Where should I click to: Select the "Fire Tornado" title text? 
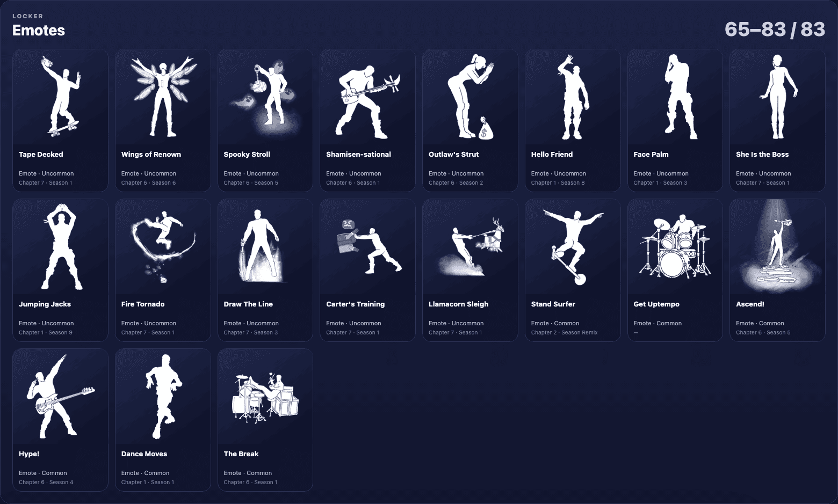pos(143,304)
